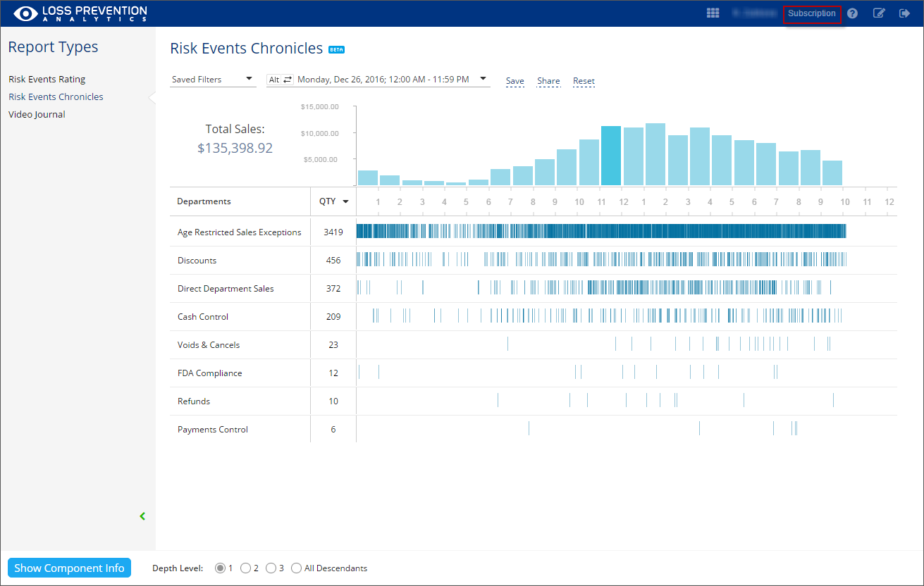Screen dimensions: 924x586
Task: Click the Loss Prevention Analytics eye logo
Action: tap(26, 13)
